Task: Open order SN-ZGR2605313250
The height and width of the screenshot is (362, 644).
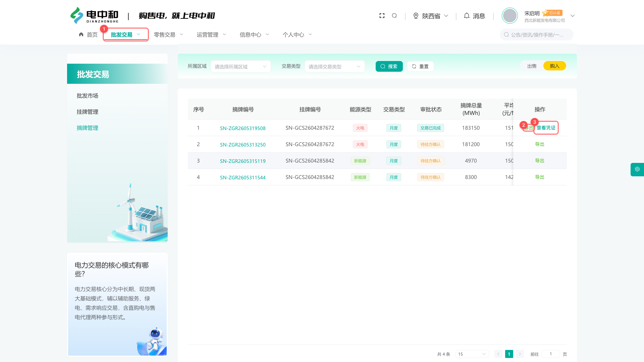Action: (243, 144)
